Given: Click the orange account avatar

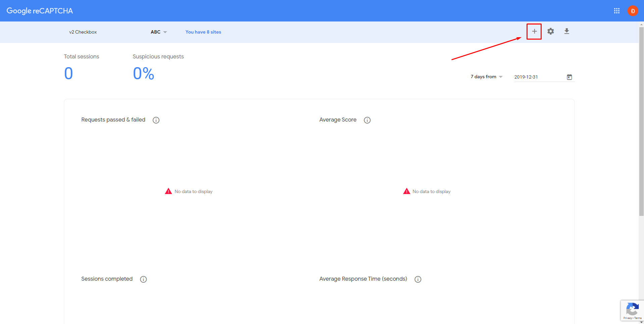Looking at the screenshot, I should click(633, 11).
